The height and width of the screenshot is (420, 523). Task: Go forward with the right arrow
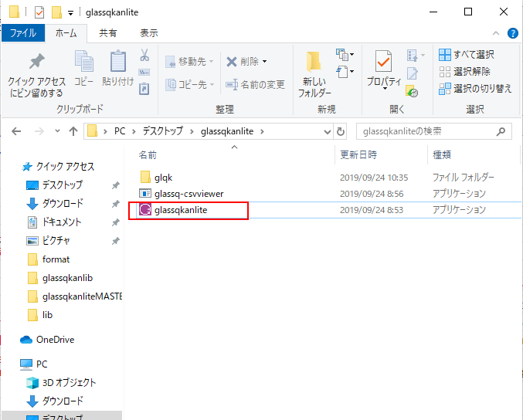(x=39, y=131)
